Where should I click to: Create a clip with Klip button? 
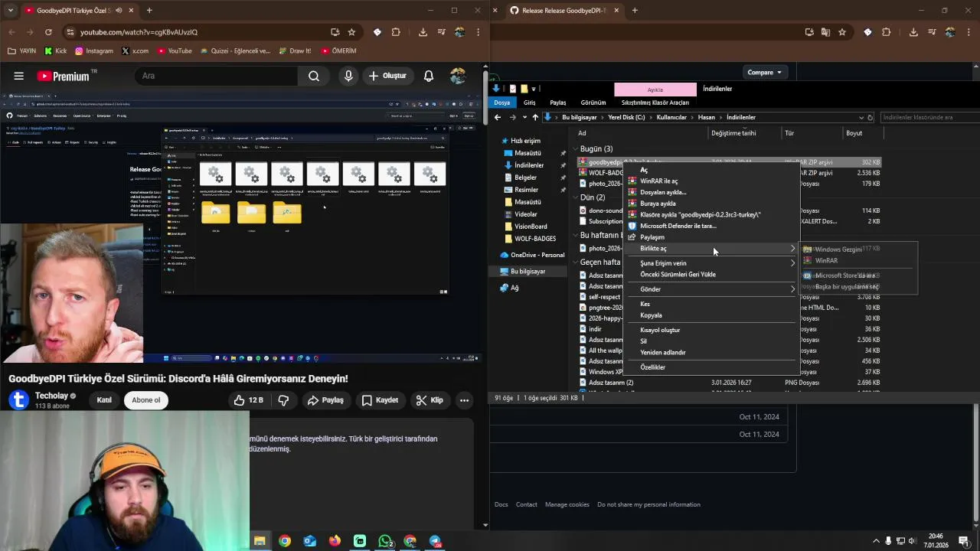point(430,400)
